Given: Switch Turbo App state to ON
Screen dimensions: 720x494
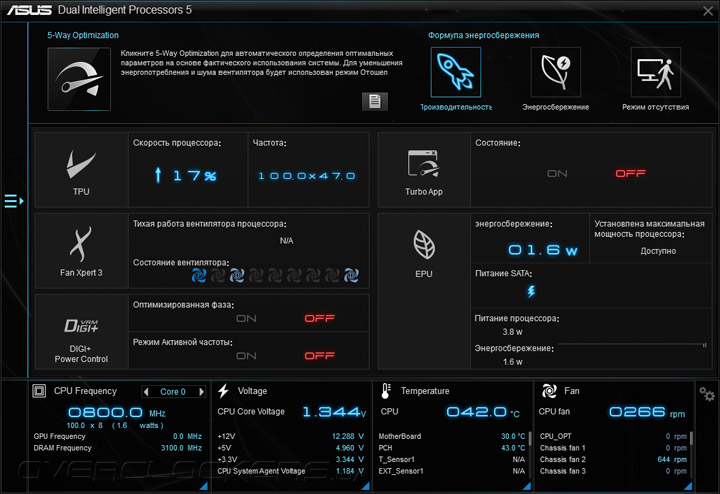Looking at the screenshot, I should (557, 174).
